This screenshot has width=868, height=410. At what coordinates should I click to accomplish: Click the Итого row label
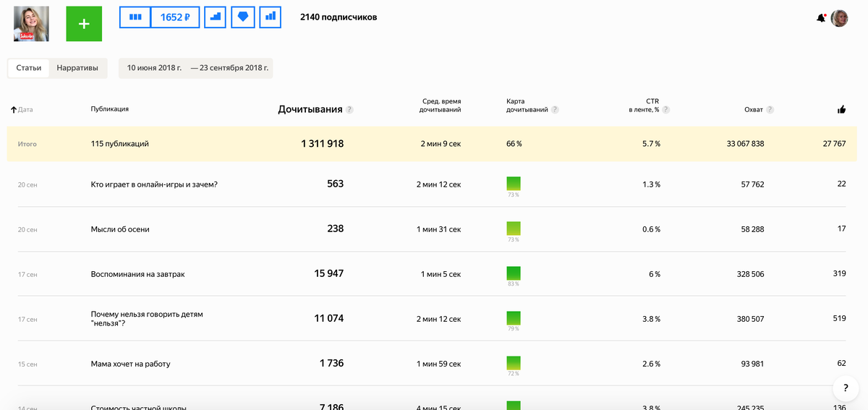click(x=27, y=145)
